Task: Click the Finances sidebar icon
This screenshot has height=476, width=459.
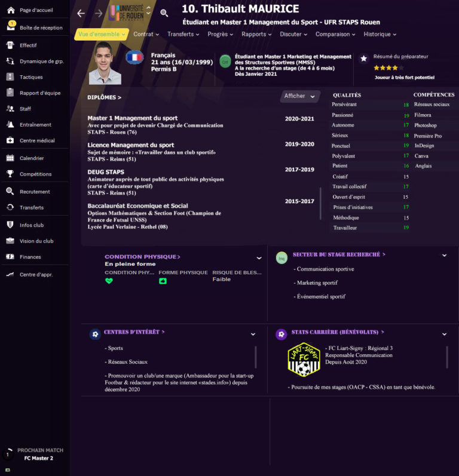Action: (10, 257)
